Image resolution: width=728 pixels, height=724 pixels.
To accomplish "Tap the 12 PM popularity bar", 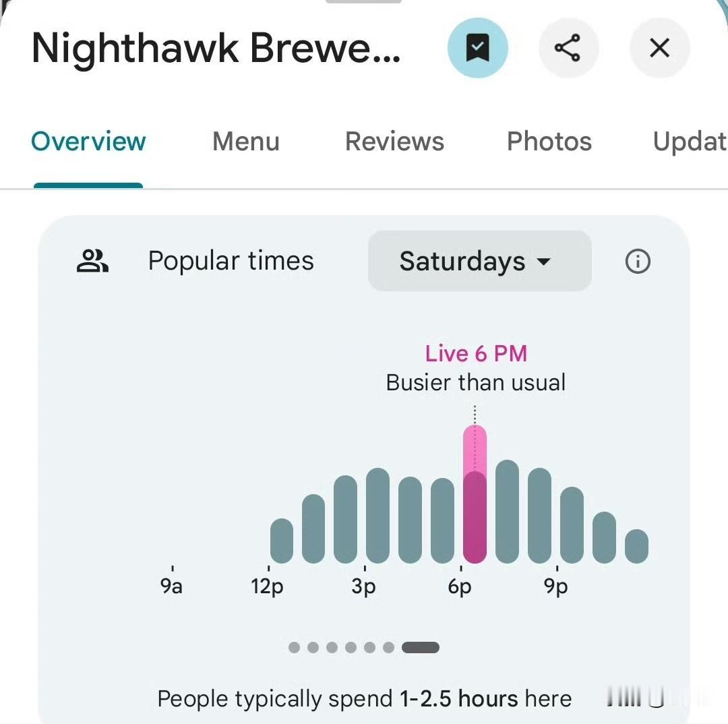I will tap(281, 541).
